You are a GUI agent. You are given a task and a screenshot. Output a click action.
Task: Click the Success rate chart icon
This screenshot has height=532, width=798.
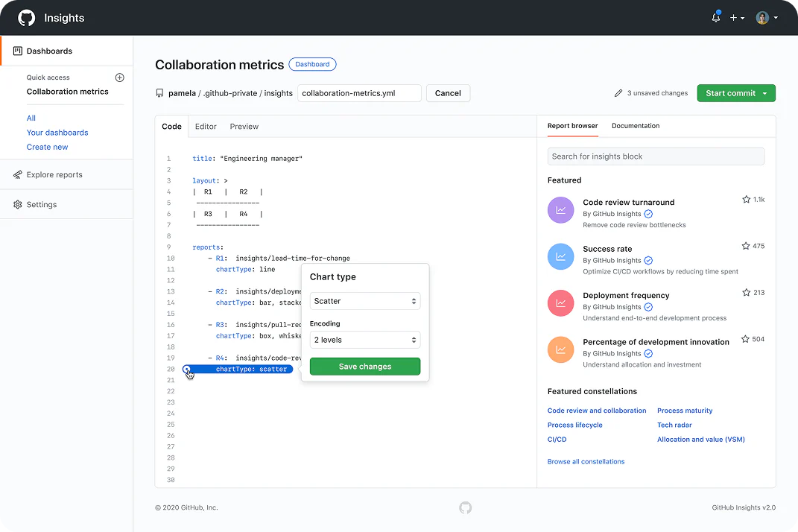coord(561,256)
